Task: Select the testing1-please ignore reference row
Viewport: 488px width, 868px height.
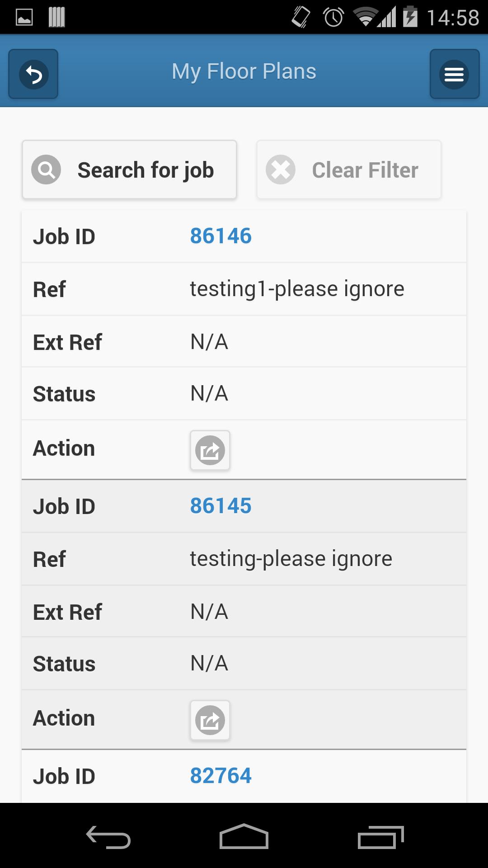Action: pos(296,289)
